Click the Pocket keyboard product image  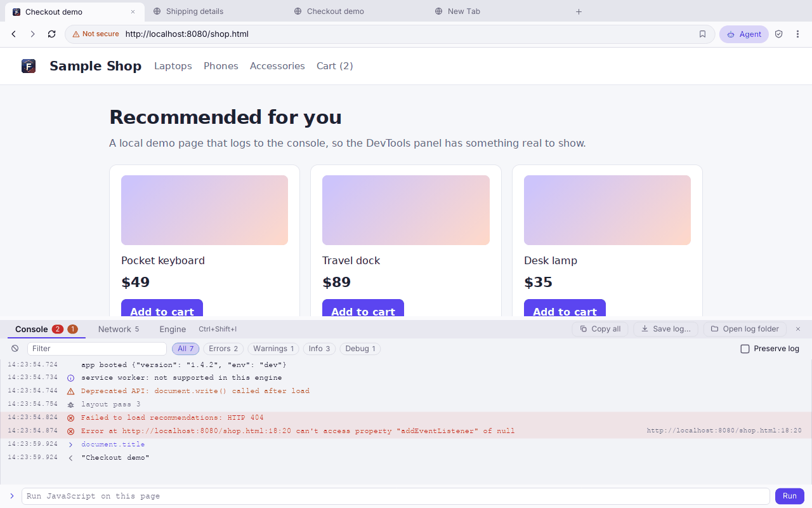pyautogui.click(x=204, y=210)
